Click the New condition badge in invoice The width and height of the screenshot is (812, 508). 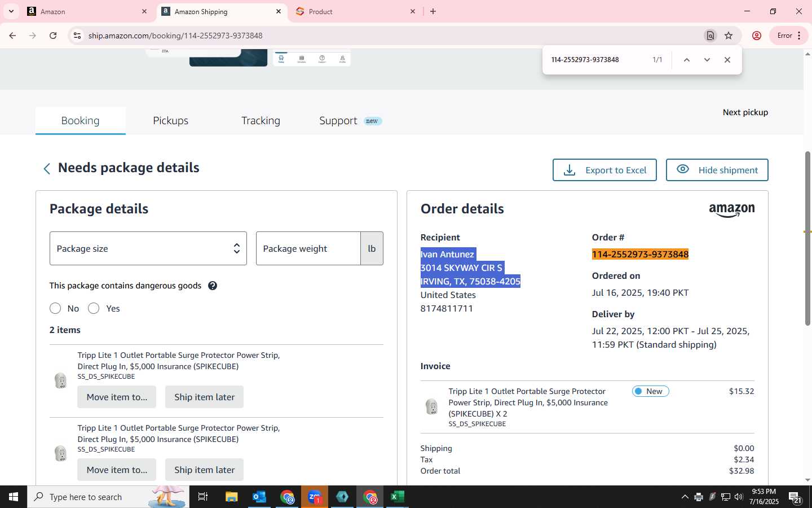coord(650,391)
